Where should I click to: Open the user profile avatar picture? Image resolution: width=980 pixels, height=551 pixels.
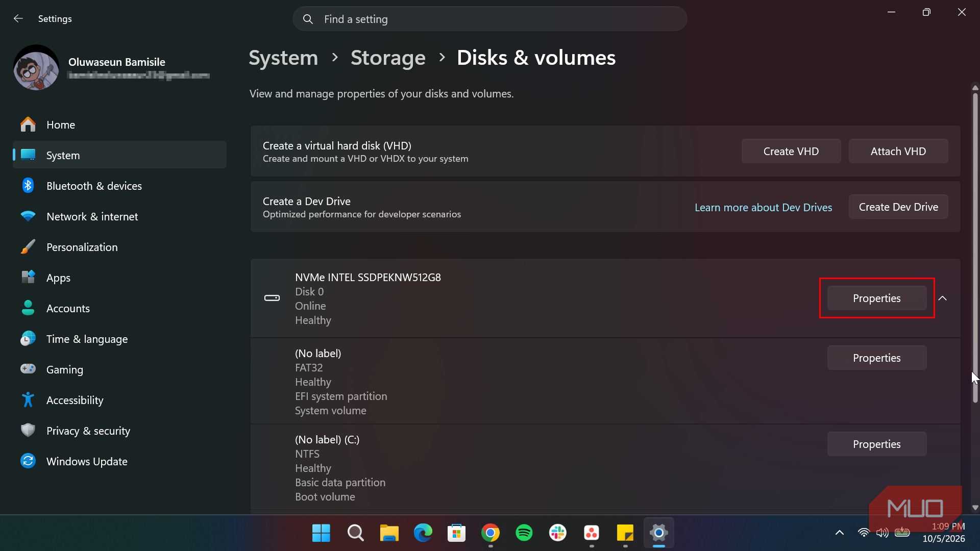(36, 68)
